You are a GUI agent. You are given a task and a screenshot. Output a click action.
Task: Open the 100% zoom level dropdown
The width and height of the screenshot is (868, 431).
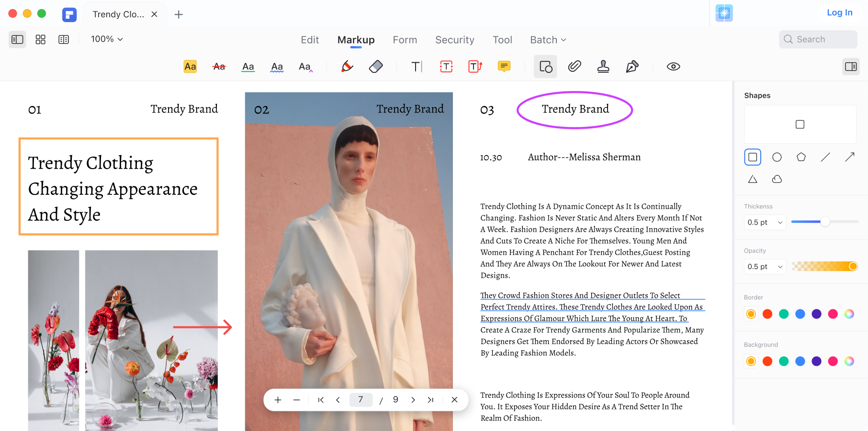tap(107, 39)
